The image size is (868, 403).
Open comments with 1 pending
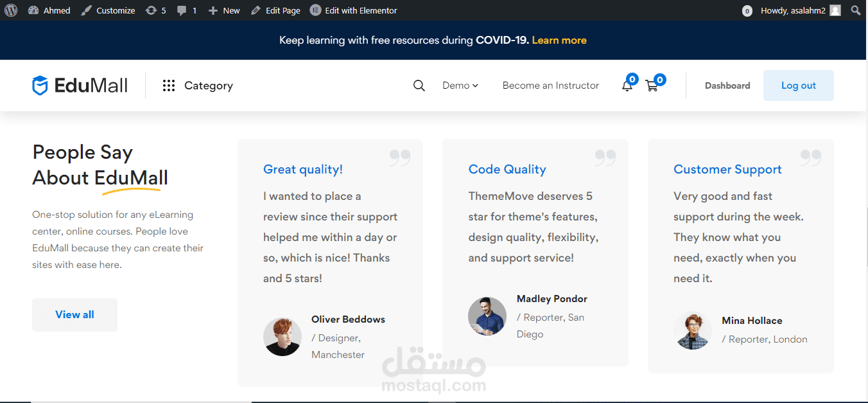coord(187,10)
